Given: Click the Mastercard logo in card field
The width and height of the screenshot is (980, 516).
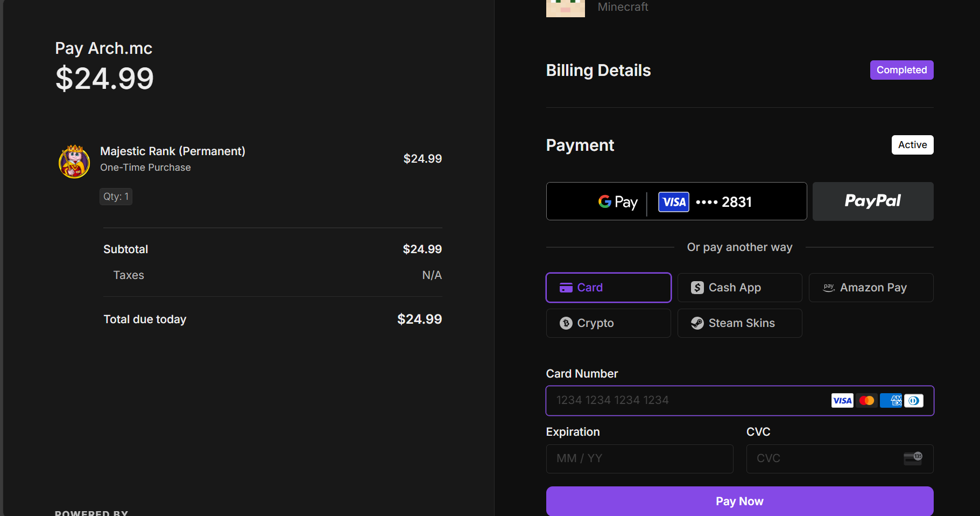Looking at the screenshot, I should point(866,401).
